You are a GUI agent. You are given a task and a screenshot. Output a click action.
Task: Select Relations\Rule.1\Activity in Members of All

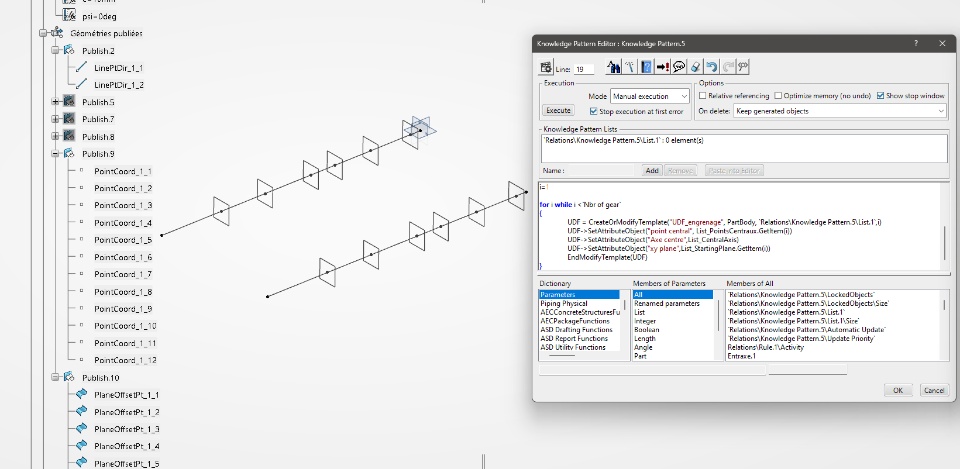click(x=765, y=347)
